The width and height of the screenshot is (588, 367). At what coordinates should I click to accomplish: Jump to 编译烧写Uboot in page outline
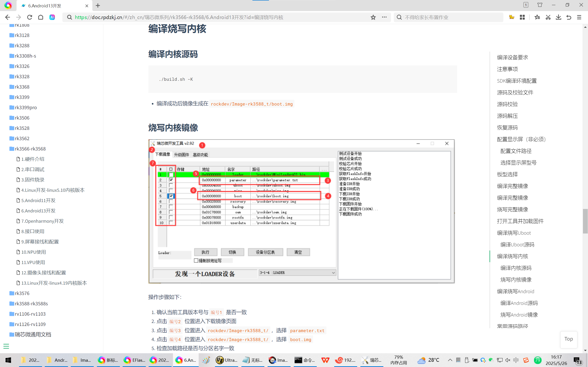coord(514,233)
